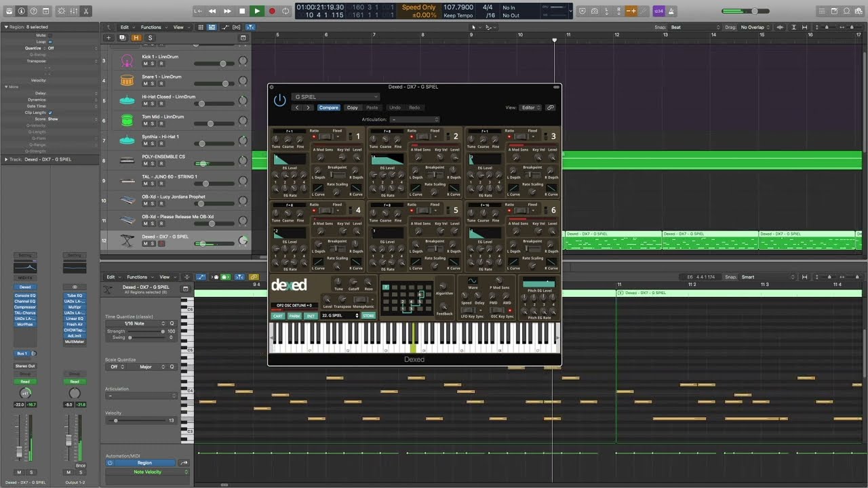
Task: Click the Dexed Algorithm knob
Action: click(444, 285)
